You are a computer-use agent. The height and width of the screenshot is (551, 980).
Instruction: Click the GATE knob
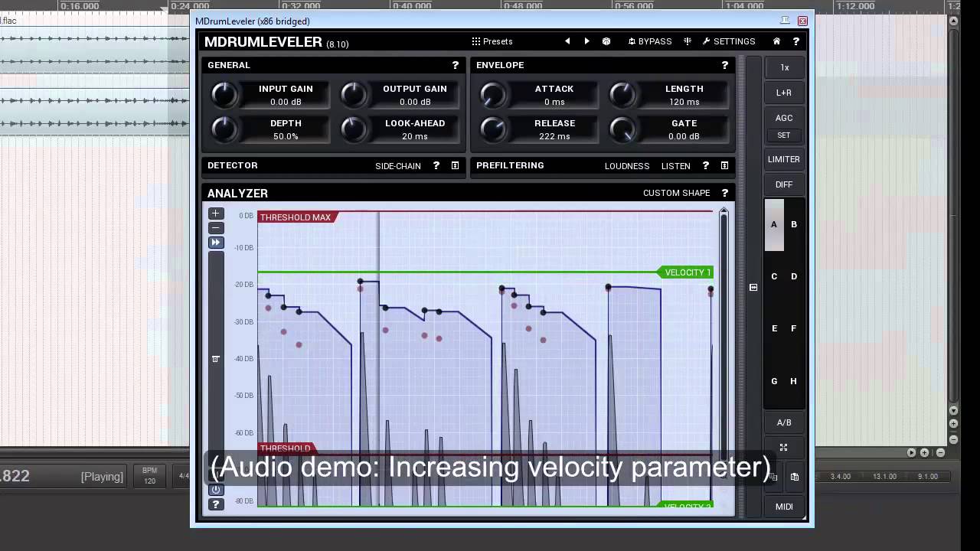pos(622,129)
